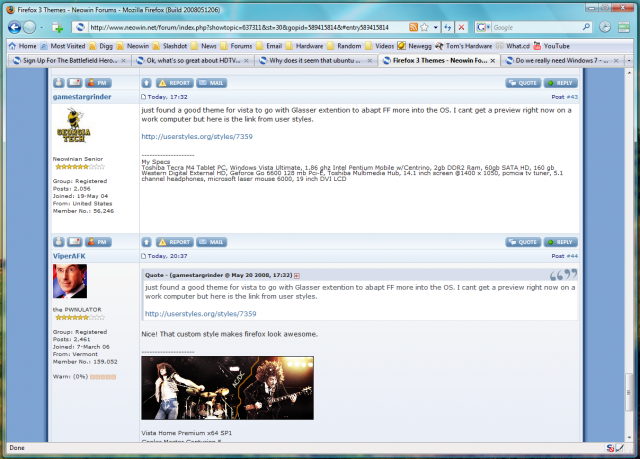Open userstyles.org link in gamestargrinder's post
The image size is (640, 459).
[197, 136]
